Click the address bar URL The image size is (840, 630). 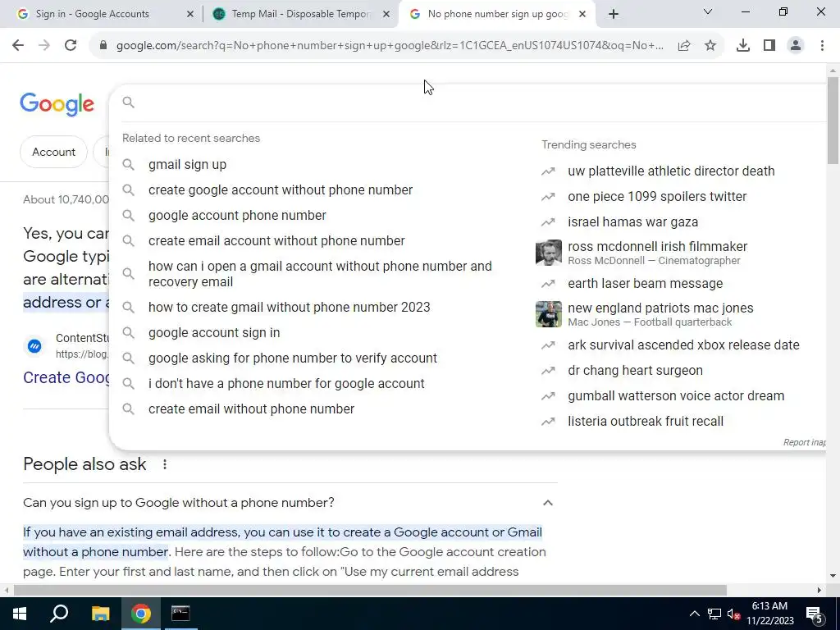coord(390,46)
